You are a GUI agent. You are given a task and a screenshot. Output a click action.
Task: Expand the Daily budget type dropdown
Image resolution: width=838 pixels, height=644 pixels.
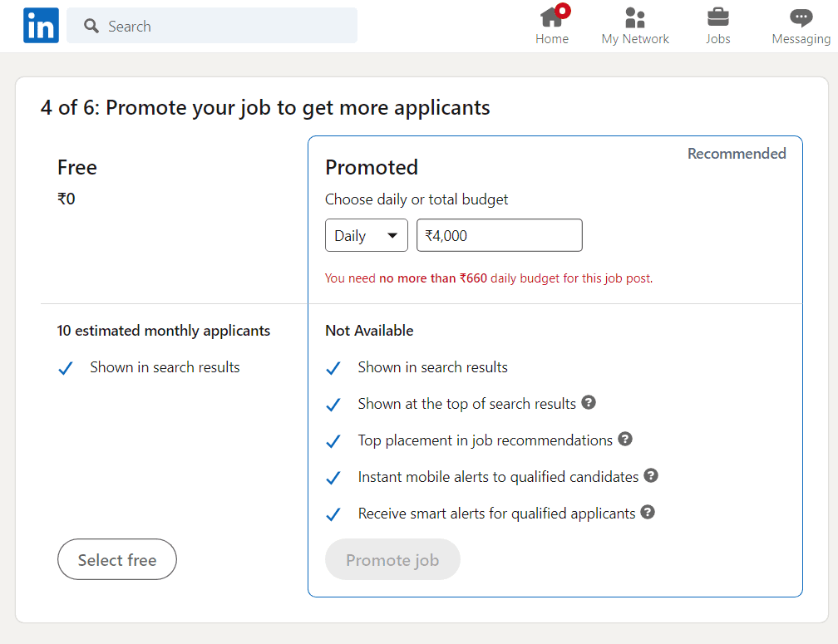point(367,236)
